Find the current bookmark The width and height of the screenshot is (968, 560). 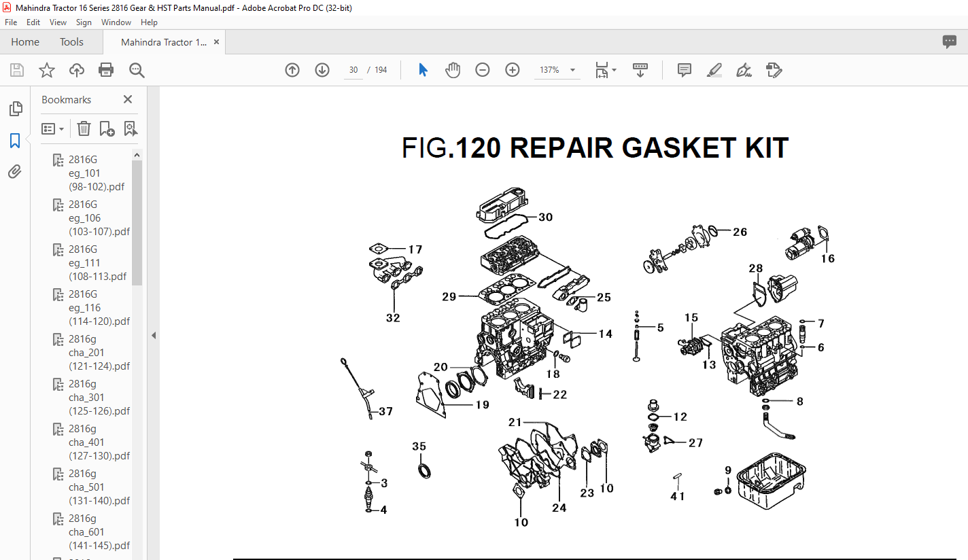131,128
